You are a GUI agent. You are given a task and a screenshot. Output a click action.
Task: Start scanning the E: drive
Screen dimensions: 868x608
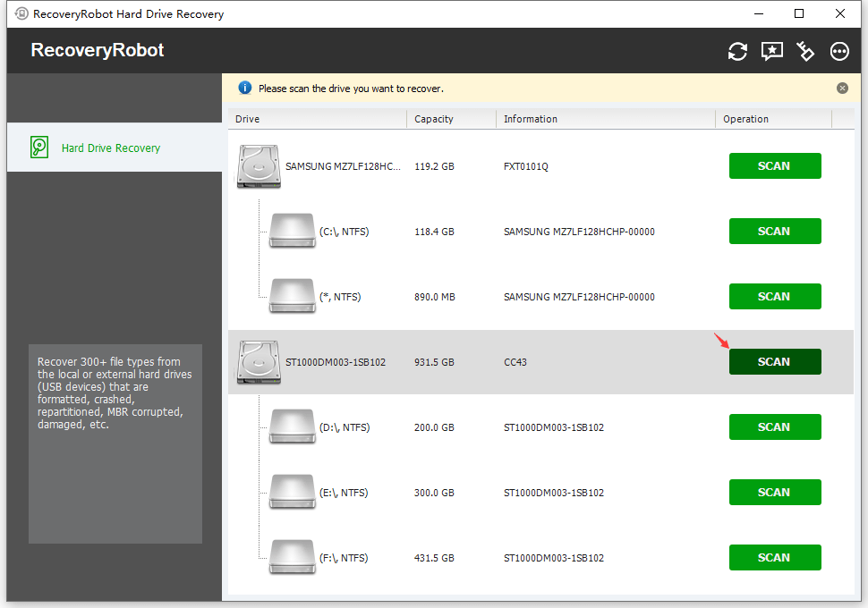point(775,492)
